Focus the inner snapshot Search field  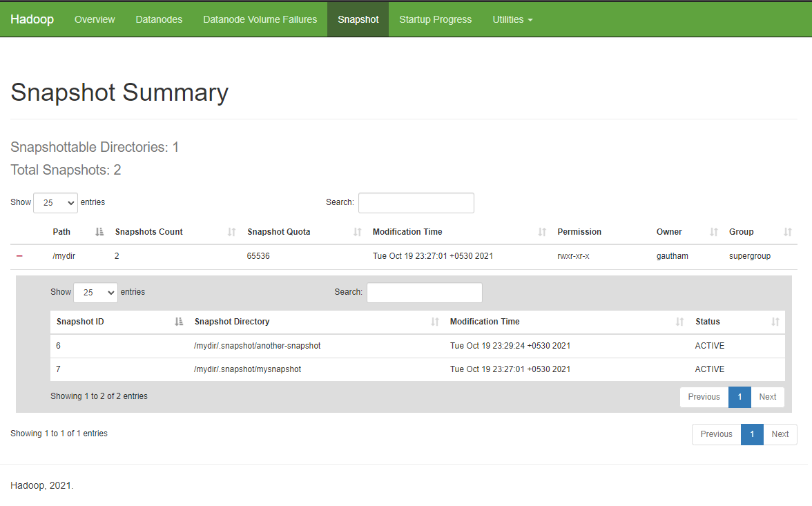click(x=425, y=293)
